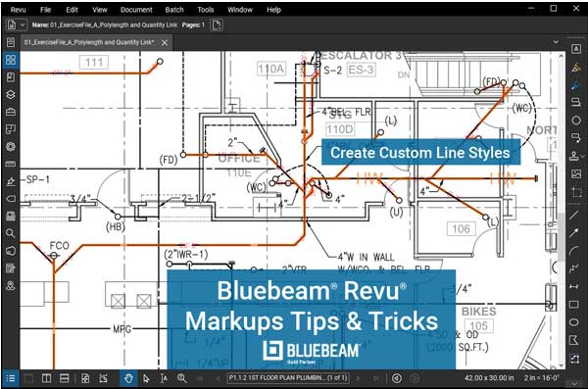Open the File menu
Screen dimensions: 588x389
pos(46,10)
